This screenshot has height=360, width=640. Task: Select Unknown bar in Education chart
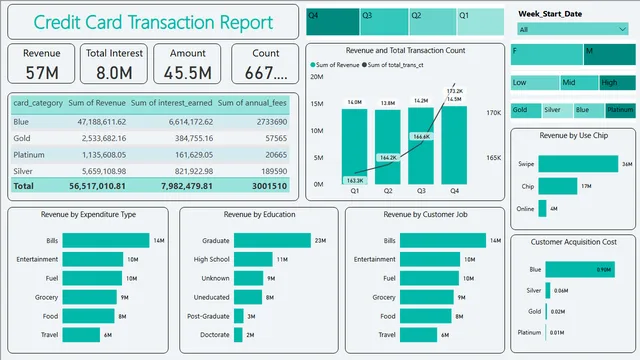pos(249,278)
